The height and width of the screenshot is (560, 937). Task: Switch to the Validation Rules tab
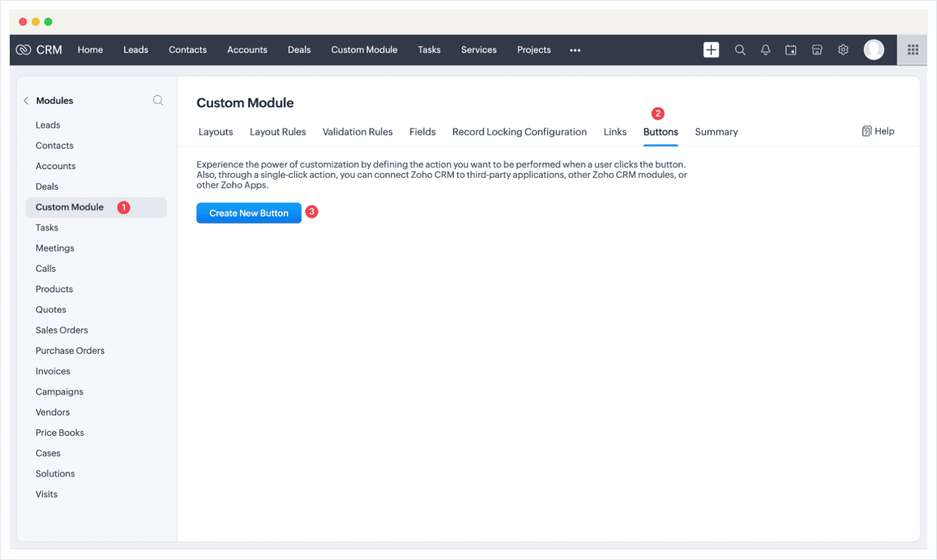(x=357, y=132)
